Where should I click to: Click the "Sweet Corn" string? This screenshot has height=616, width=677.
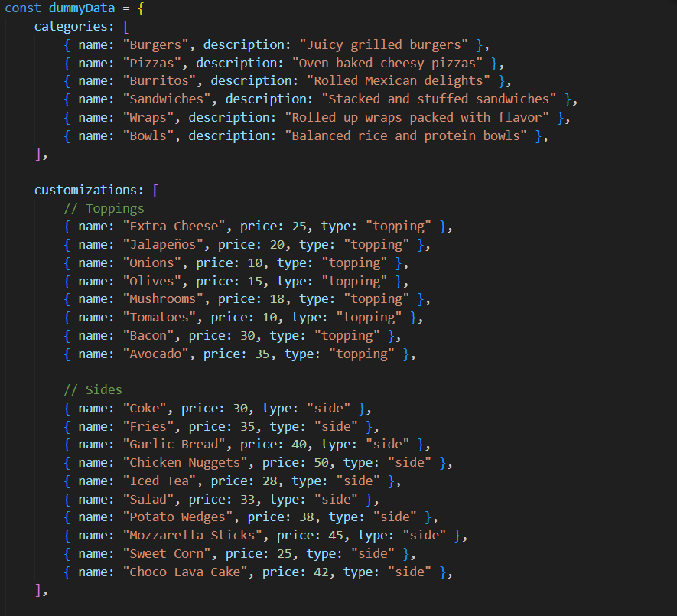pyautogui.click(x=167, y=554)
